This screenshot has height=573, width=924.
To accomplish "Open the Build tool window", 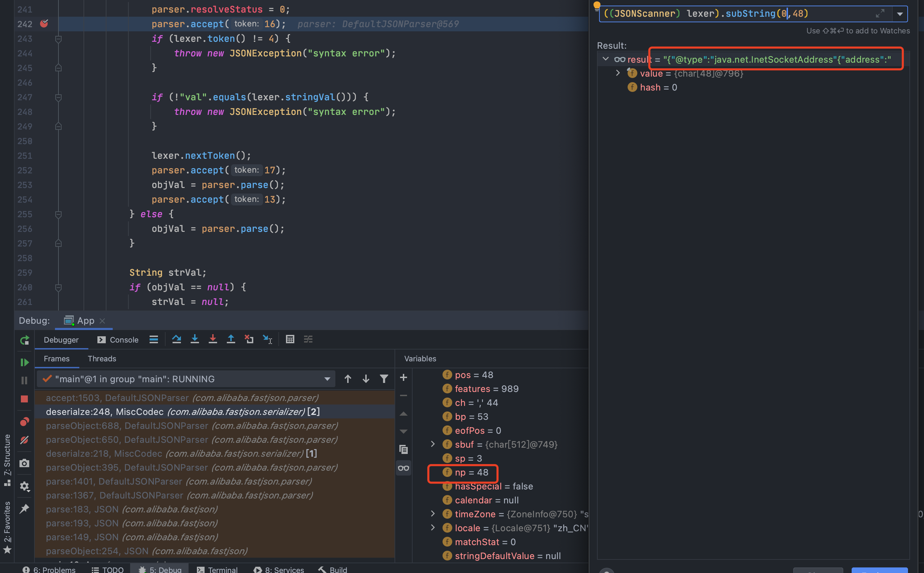I will (333, 569).
